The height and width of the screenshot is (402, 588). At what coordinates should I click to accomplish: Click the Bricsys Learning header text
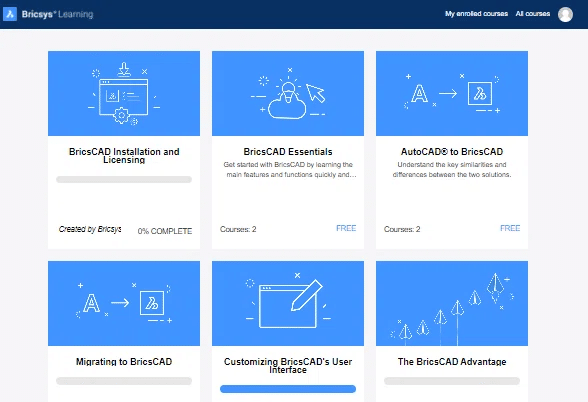[x=57, y=14]
